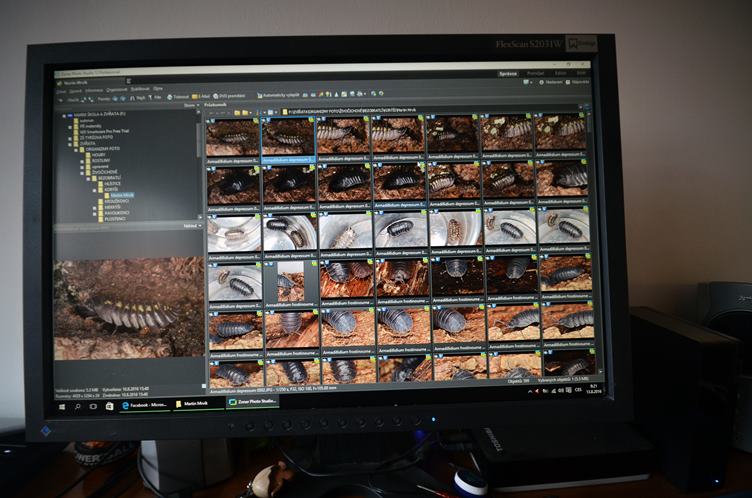Open the Organizovat menu
The width and height of the screenshot is (752, 498).
pos(117,90)
